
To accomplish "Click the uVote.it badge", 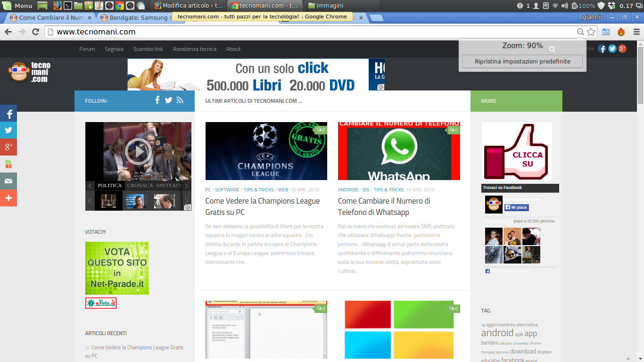I will [101, 303].
